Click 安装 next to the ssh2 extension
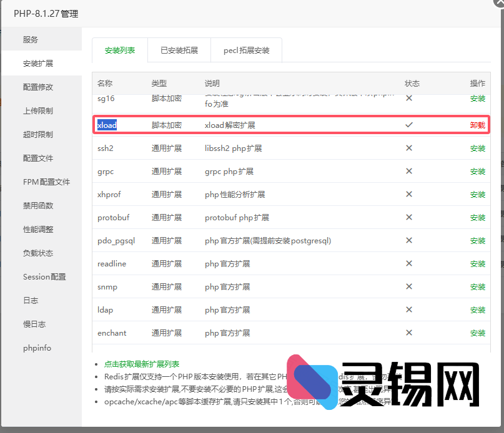Screen dimensions: 504x433 tap(478, 148)
